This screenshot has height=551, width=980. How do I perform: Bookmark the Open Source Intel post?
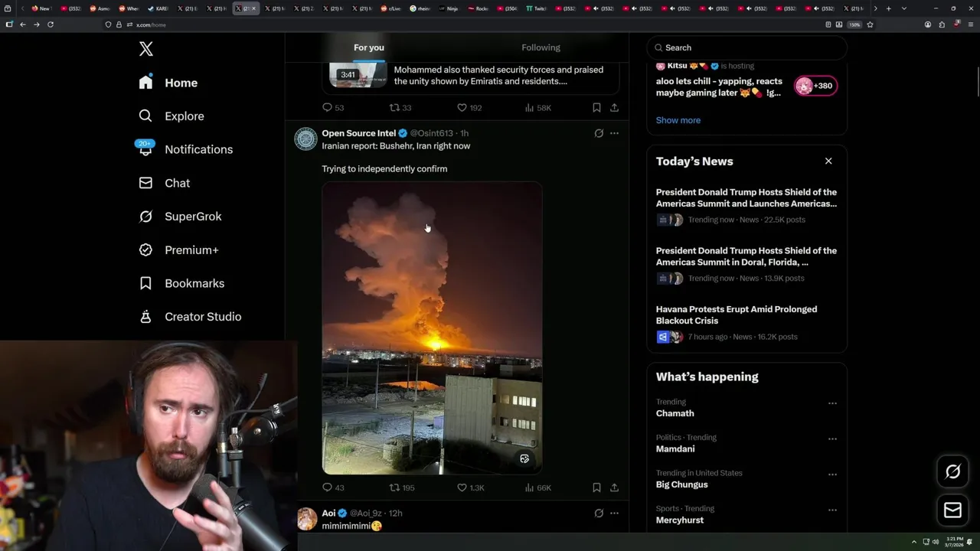pos(596,487)
